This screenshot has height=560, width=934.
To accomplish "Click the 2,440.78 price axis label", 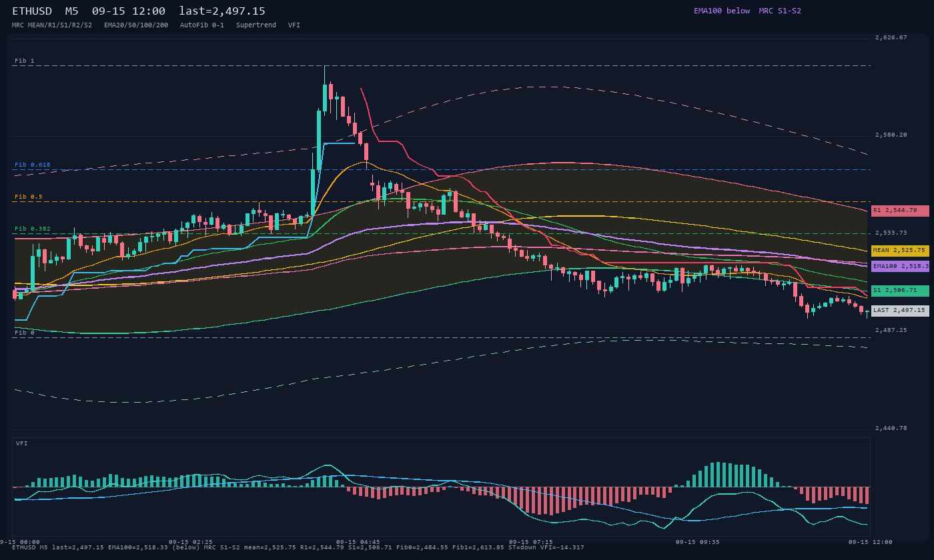I will [x=891, y=428].
